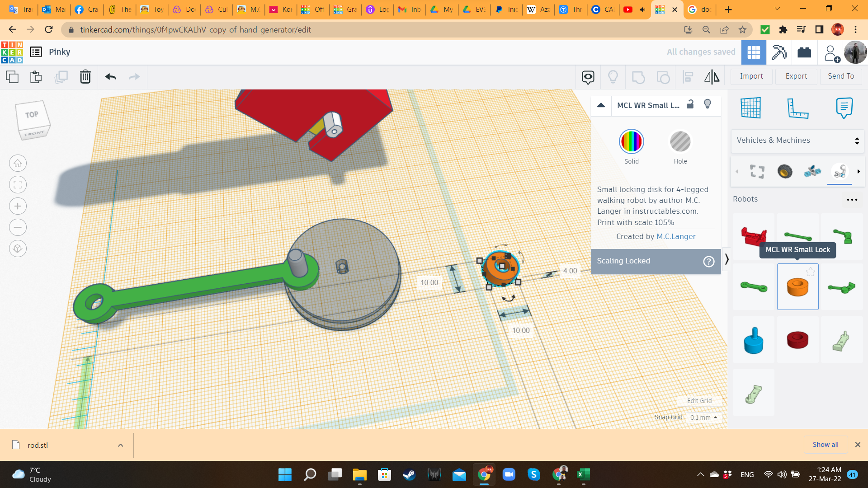Set shape to Hole
This screenshot has height=488, width=868.
pyautogui.click(x=680, y=142)
